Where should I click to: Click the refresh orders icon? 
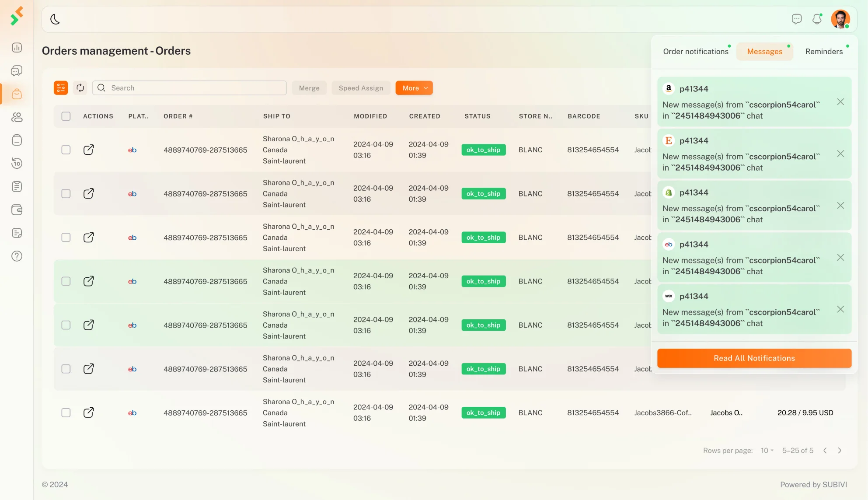(x=80, y=88)
